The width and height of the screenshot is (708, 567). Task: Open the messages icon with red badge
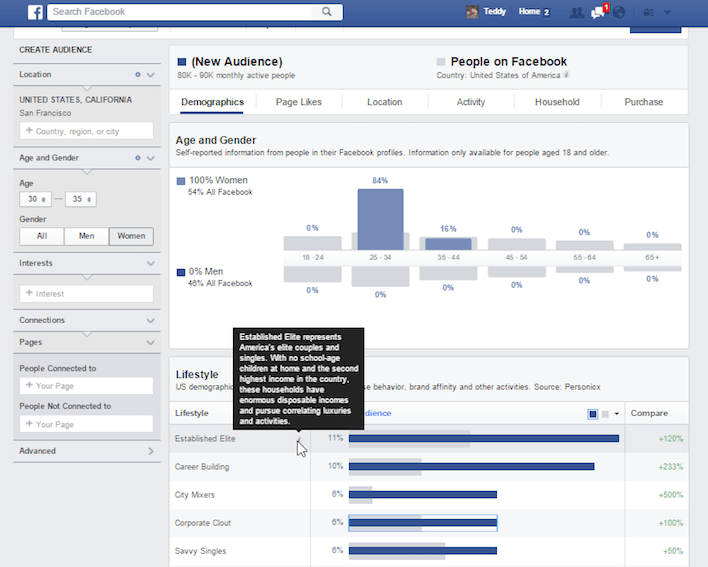599,12
